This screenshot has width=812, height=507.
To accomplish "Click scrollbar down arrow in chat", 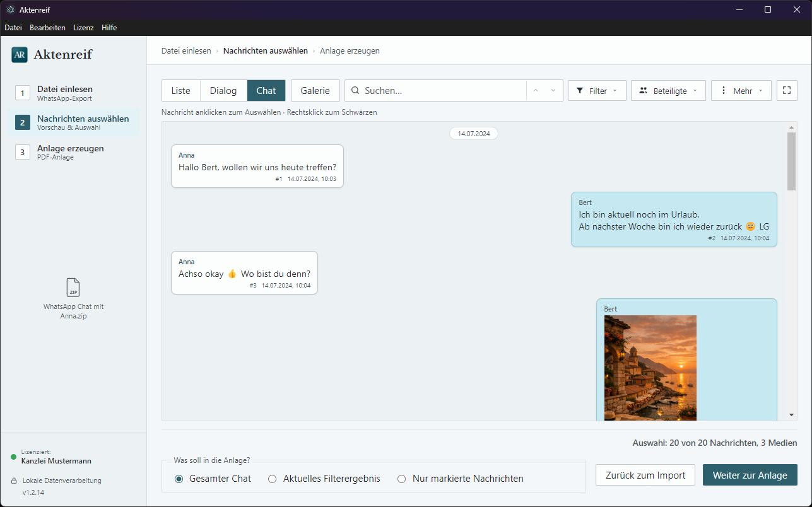I will click(791, 414).
